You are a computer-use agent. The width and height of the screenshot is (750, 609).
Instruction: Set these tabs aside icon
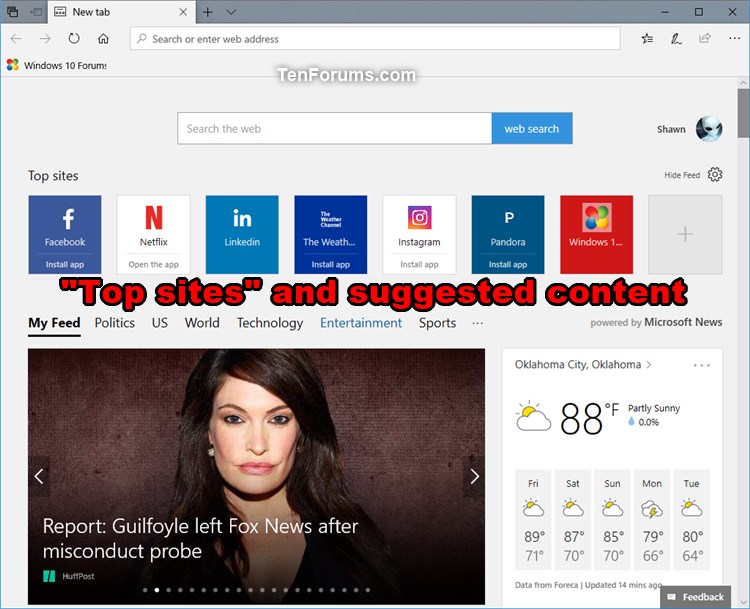[36, 12]
